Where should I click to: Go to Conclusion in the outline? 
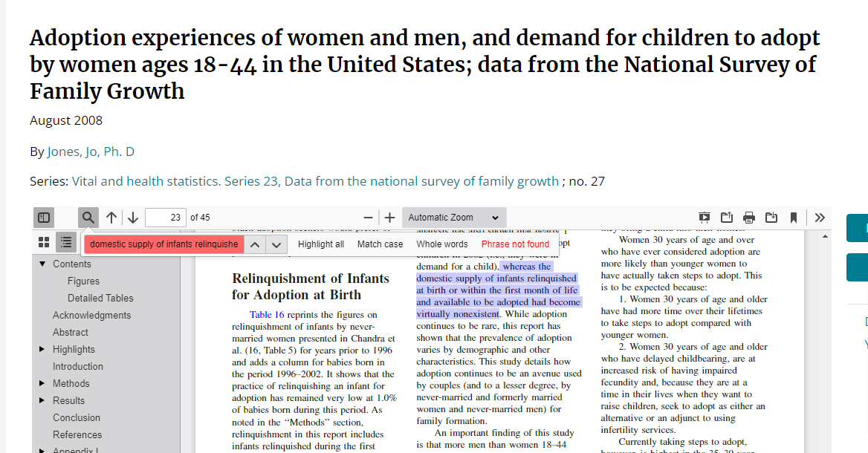pos(77,417)
